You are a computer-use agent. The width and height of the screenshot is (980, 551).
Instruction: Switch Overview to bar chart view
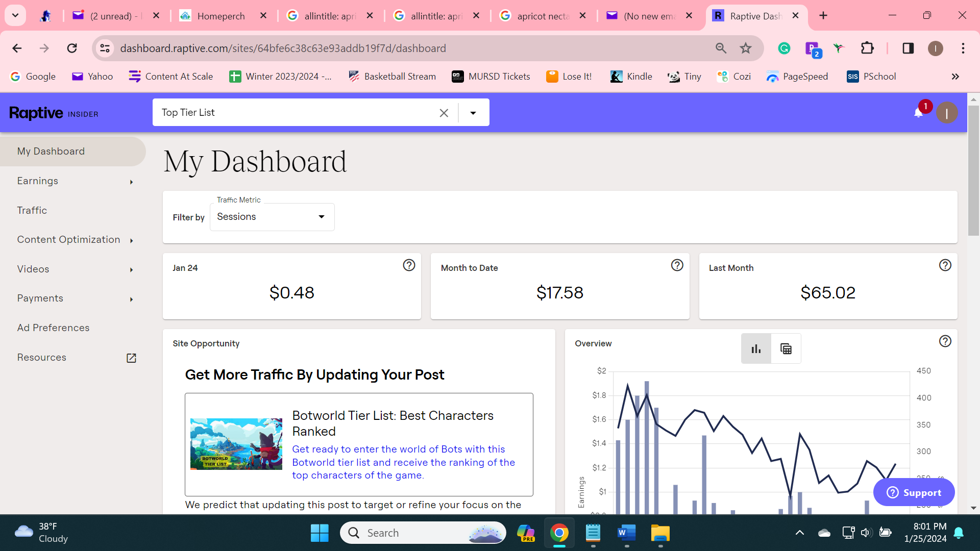pyautogui.click(x=756, y=348)
